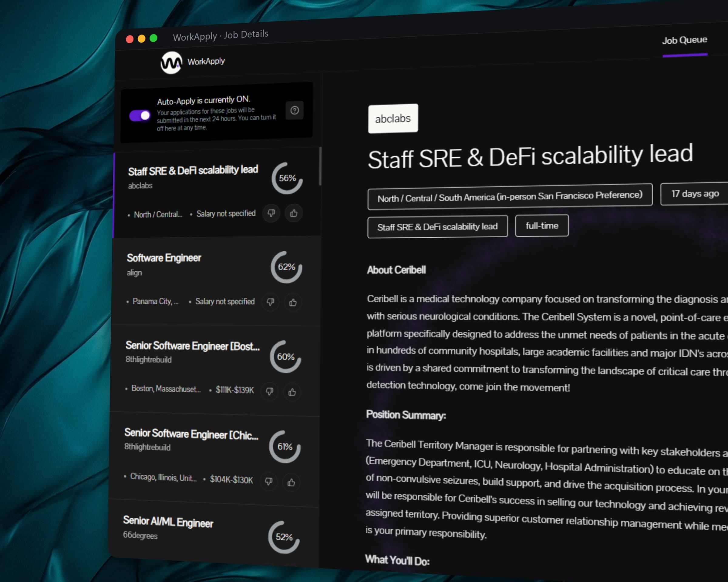Click the Panama City location text
This screenshot has height=582, width=728.
tap(156, 301)
